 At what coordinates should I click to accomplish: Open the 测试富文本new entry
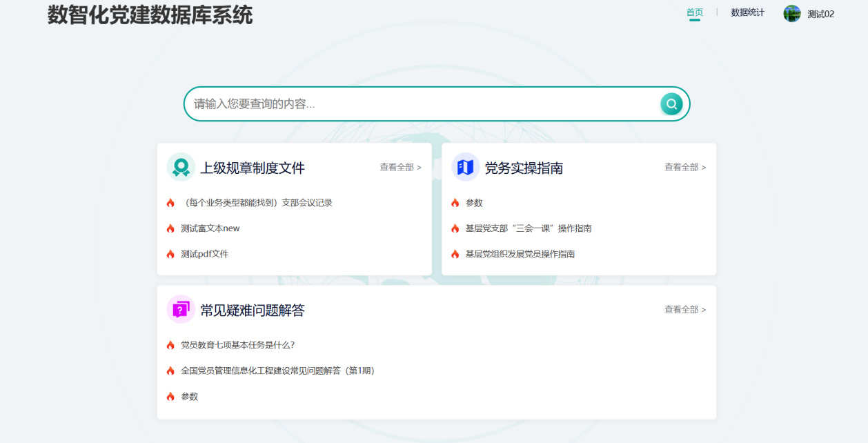[210, 228]
